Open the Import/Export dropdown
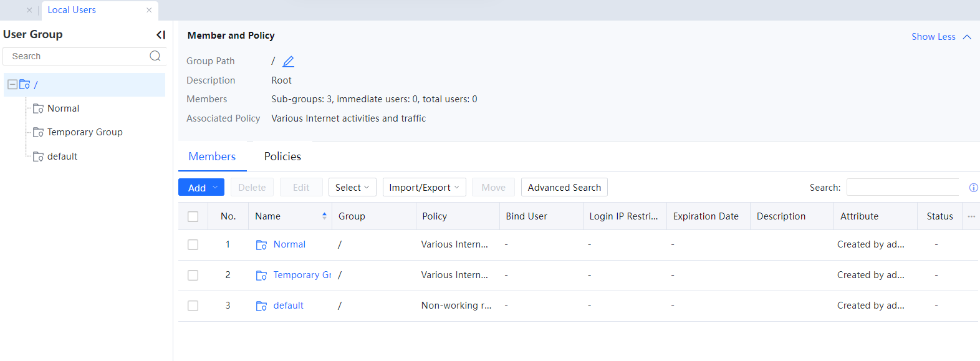This screenshot has height=361, width=980. pos(424,188)
